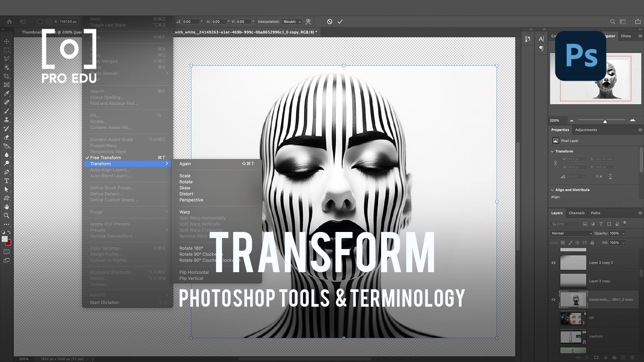Enable Lock All for the selected layer
This screenshot has height=362, width=644.
click(x=592, y=243)
